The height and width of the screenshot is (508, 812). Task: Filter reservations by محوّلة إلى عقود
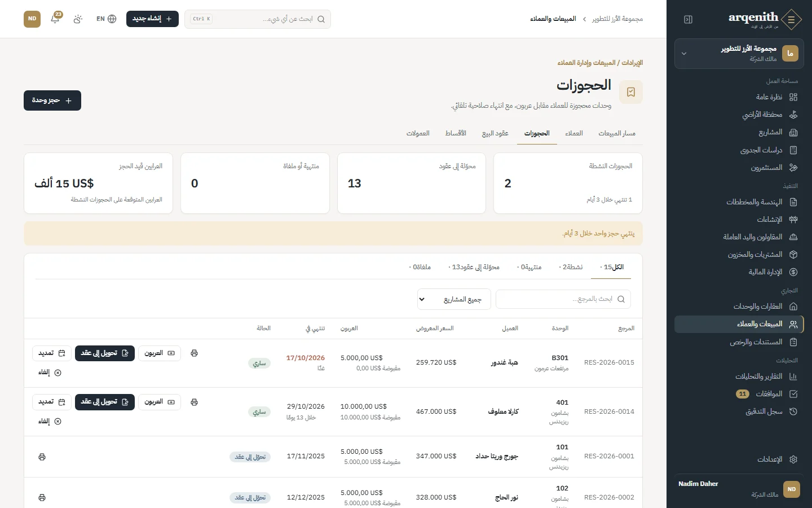[474, 267]
